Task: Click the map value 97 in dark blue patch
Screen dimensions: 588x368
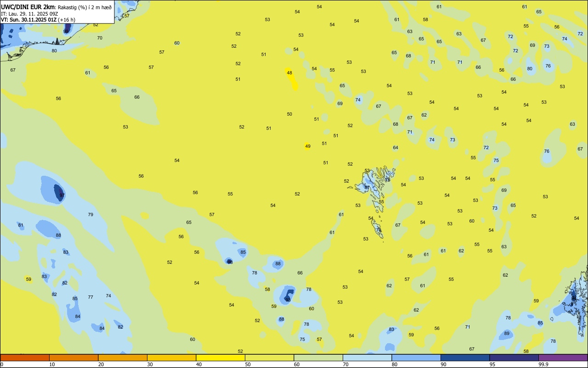Action: (x=62, y=195)
